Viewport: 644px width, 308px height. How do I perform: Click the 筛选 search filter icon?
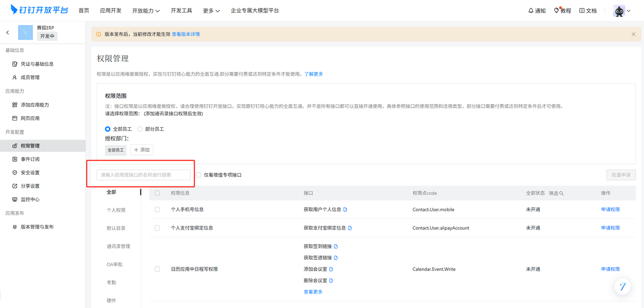click(x=561, y=193)
